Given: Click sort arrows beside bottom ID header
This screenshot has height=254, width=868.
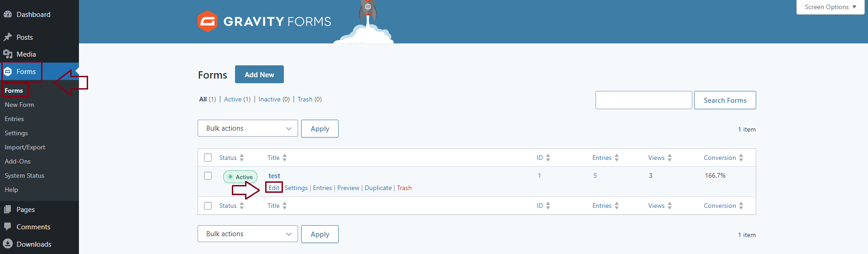Looking at the screenshot, I should pos(548,206).
